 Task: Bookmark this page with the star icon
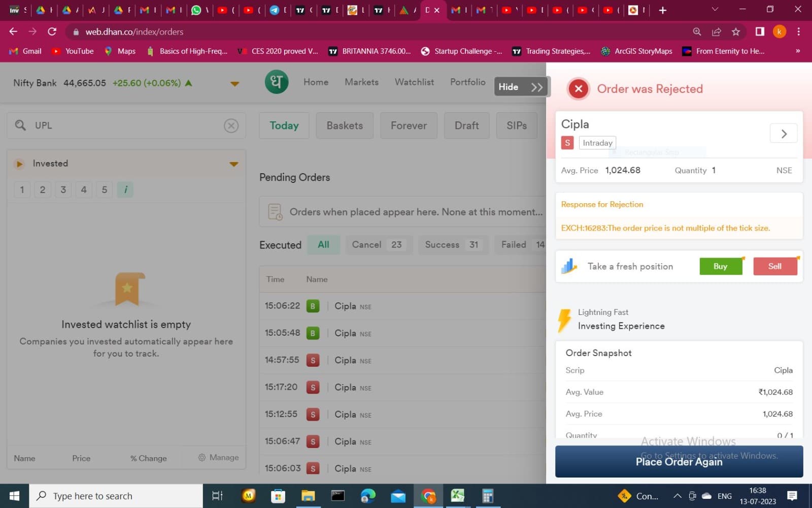(736, 31)
